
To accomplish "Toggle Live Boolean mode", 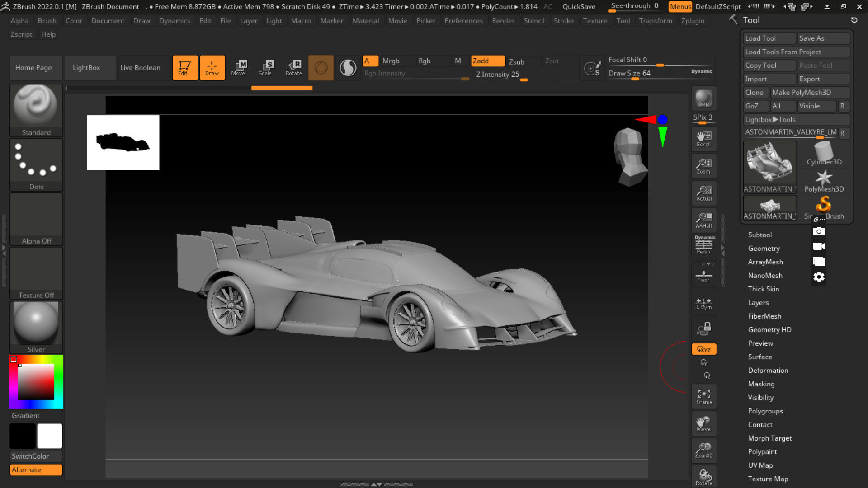I will (x=144, y=68).
